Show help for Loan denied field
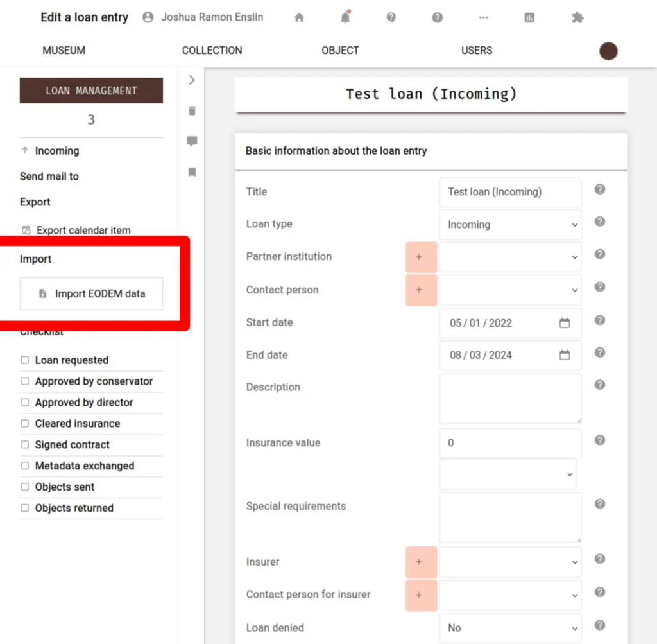 (600, 625)
